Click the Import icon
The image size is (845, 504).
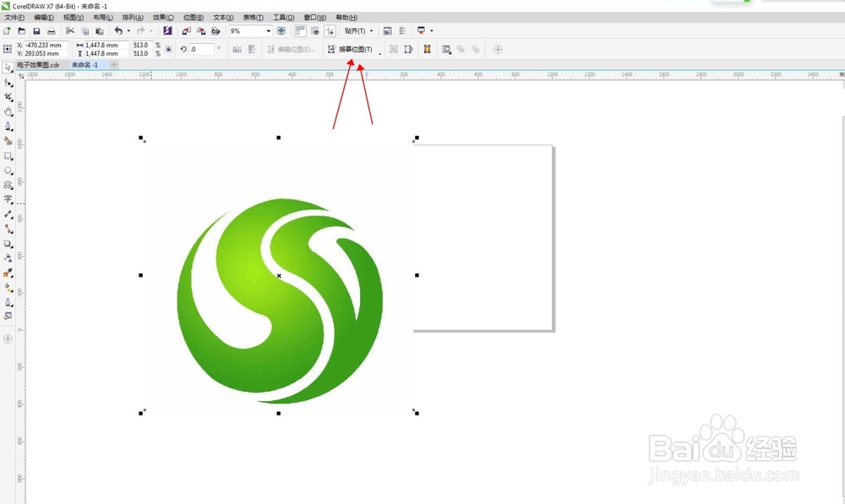pyautogui.click(x=187, y=30)
